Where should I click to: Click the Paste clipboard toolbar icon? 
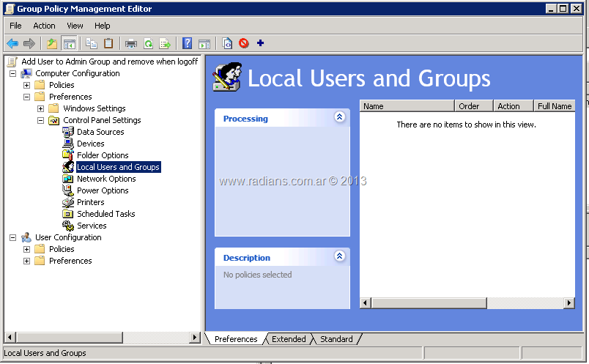pos(108,43)
